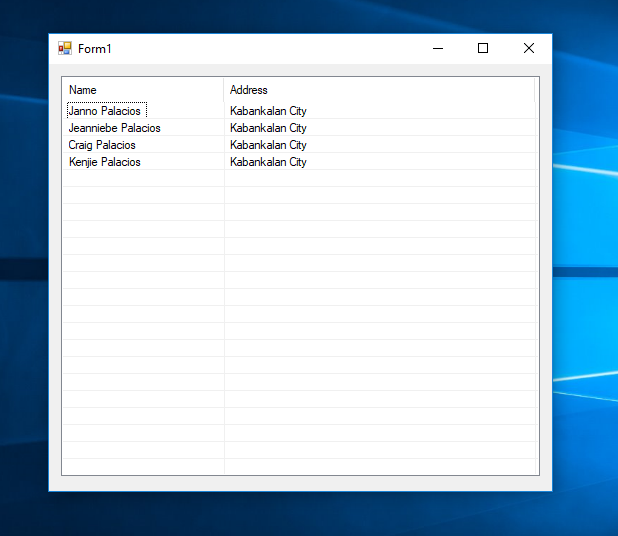Image resolution: width=618 pixels, height=536 pixels.
Task: Click first empty row below Kenjie Palacios
Action: point(143,179)
